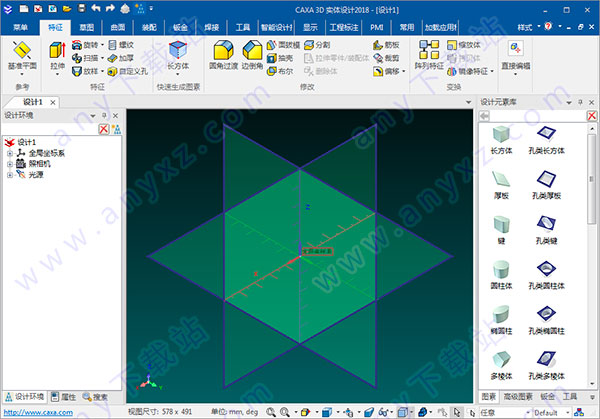Open the 设计环境 panel options dropdown
The image size is (600, 419).
coord(93,116)
